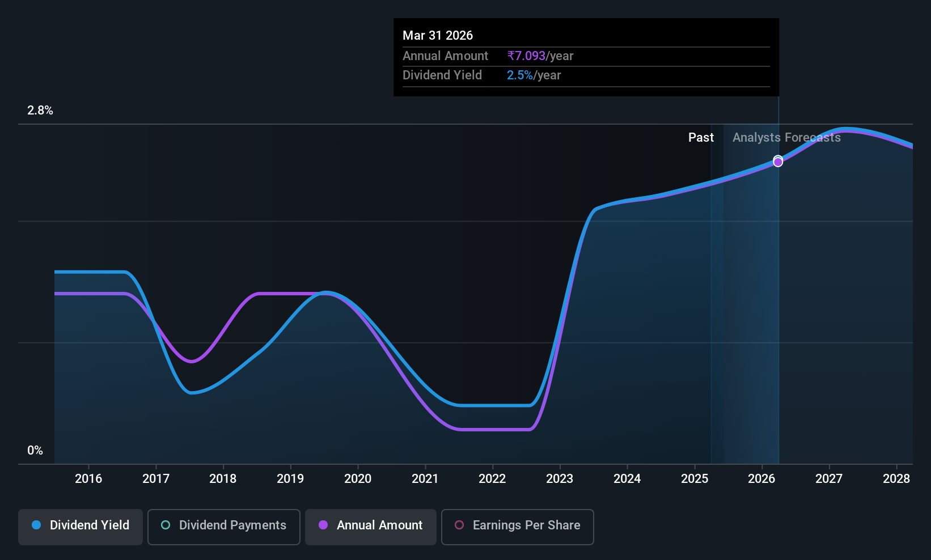Click the Past label on chart
This screenshot has height=560, width=931.
701,137
